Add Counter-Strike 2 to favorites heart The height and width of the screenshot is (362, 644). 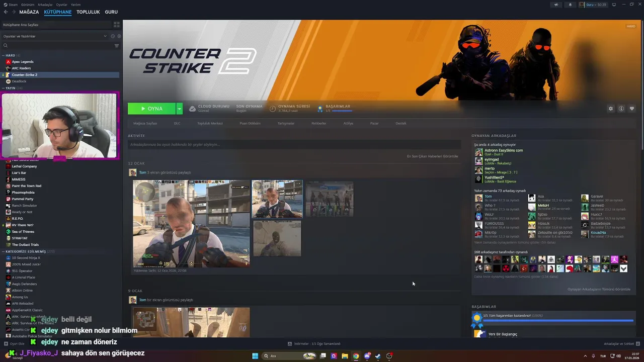click(632, 109)
